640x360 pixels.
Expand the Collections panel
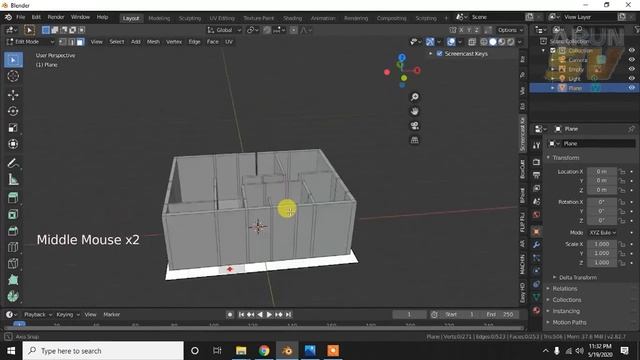coord(567,300)
